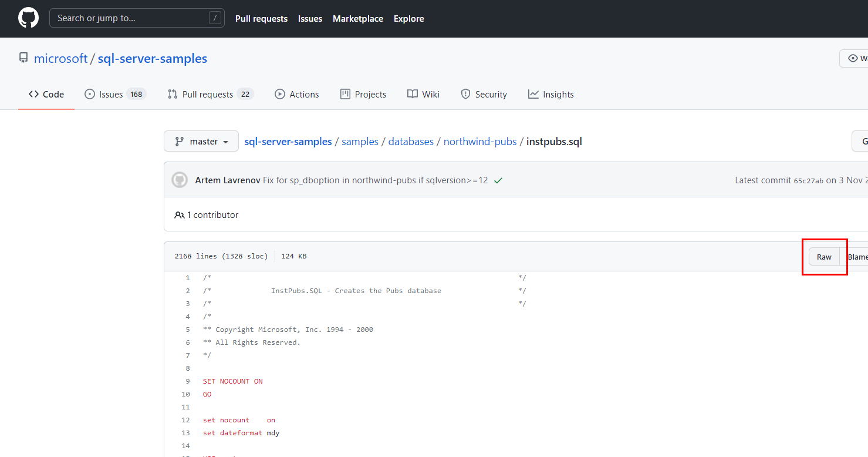Open GitHub home via Octocat logo
868x457 pixels.
(28, 18)
